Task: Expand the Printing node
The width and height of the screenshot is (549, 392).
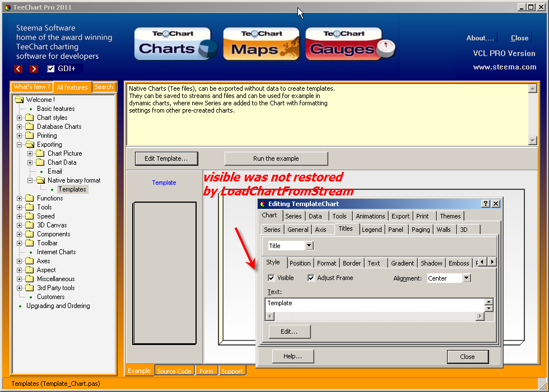Action: (20, 136)
